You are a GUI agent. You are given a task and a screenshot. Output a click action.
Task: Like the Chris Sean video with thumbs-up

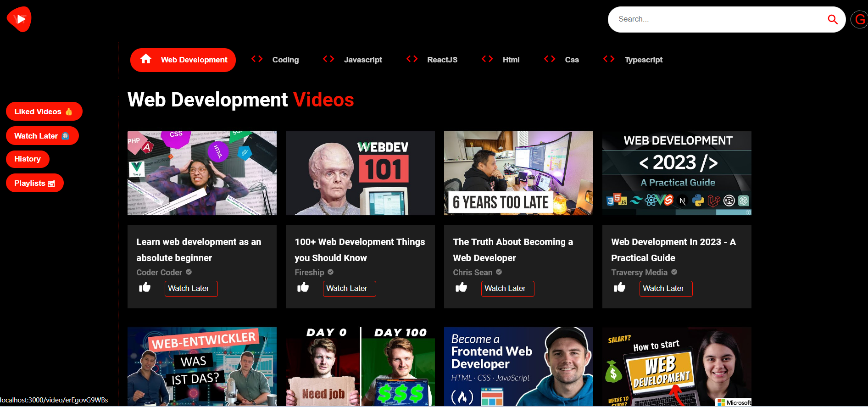tap(461, 287)
